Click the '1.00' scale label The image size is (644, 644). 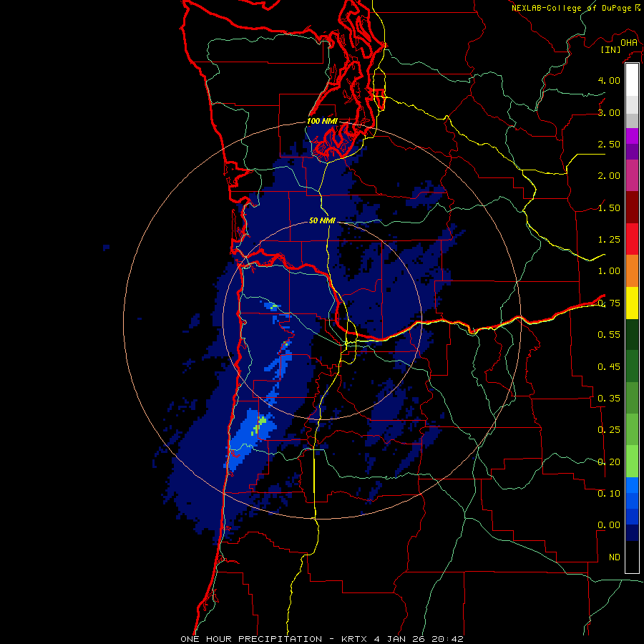(609, 271)
